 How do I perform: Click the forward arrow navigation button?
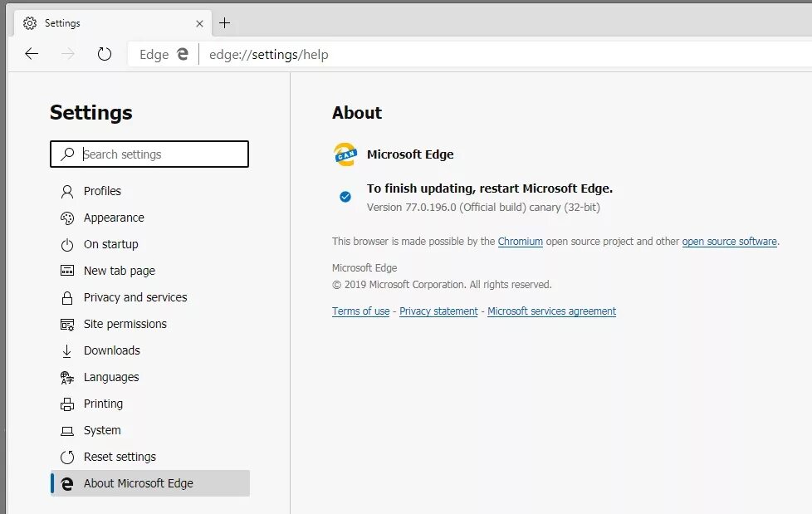click(68, 54)
